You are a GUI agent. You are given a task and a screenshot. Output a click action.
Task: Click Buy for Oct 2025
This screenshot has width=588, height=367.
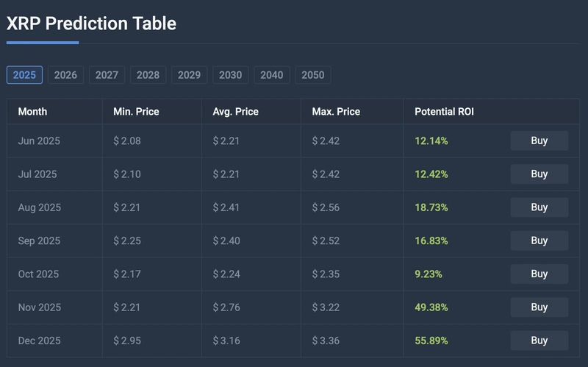539,274
